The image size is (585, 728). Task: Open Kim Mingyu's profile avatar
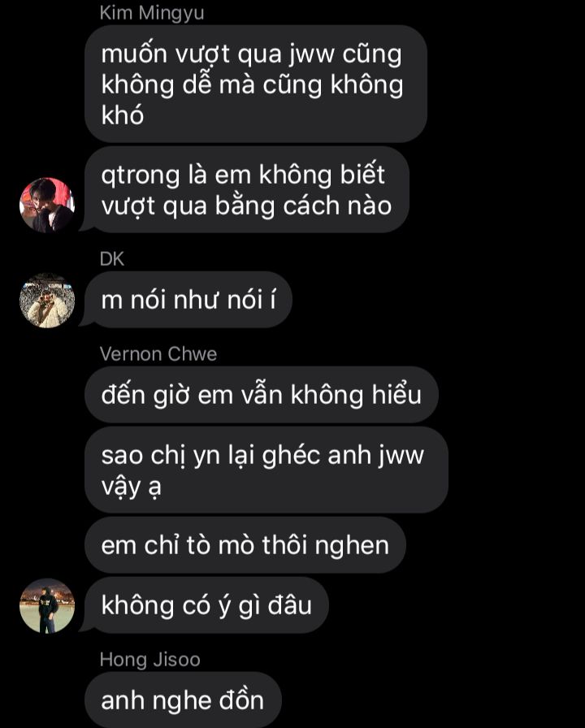47,205
